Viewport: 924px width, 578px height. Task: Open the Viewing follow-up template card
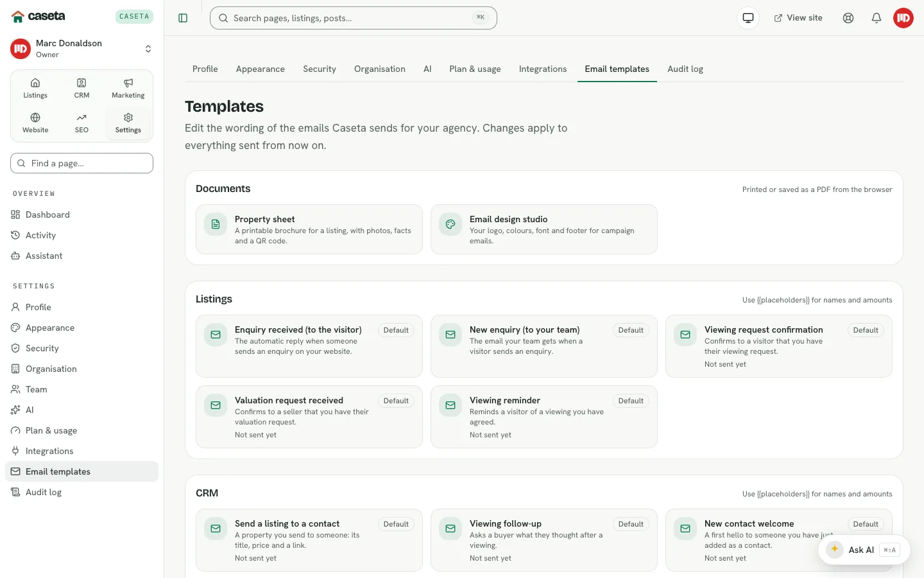pos(544,540)
